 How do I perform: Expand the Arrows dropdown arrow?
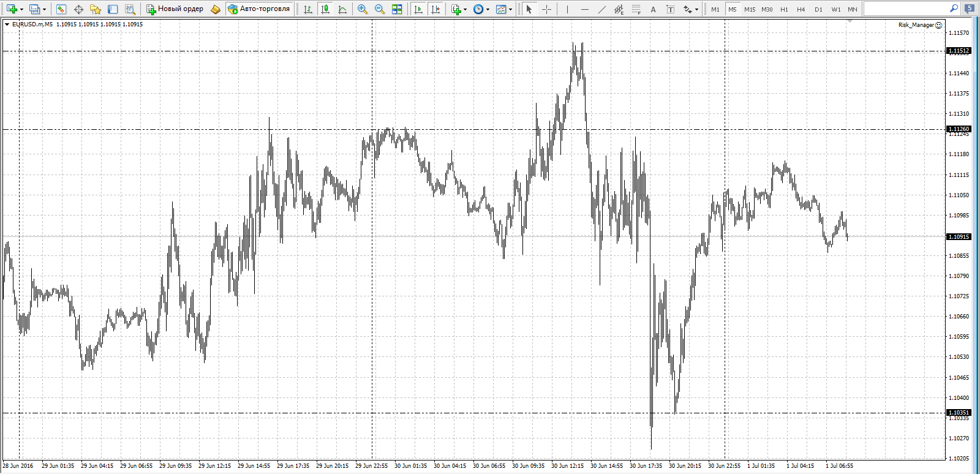click(697, 9)
